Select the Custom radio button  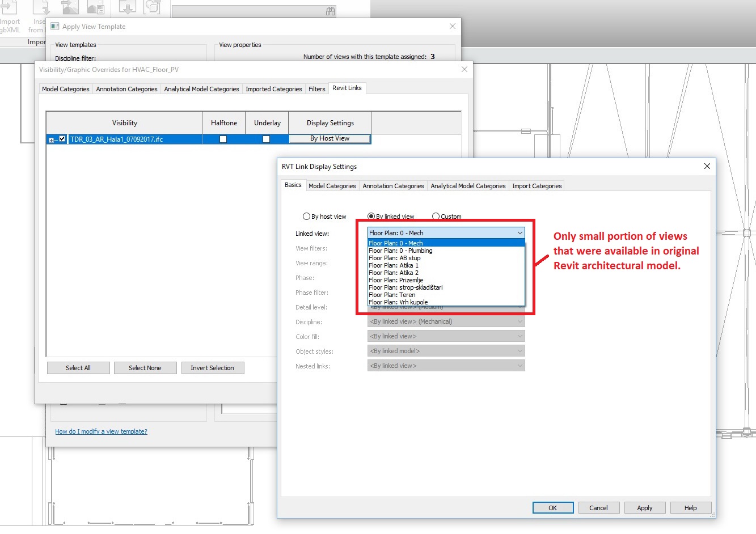(x=436, y=216)
